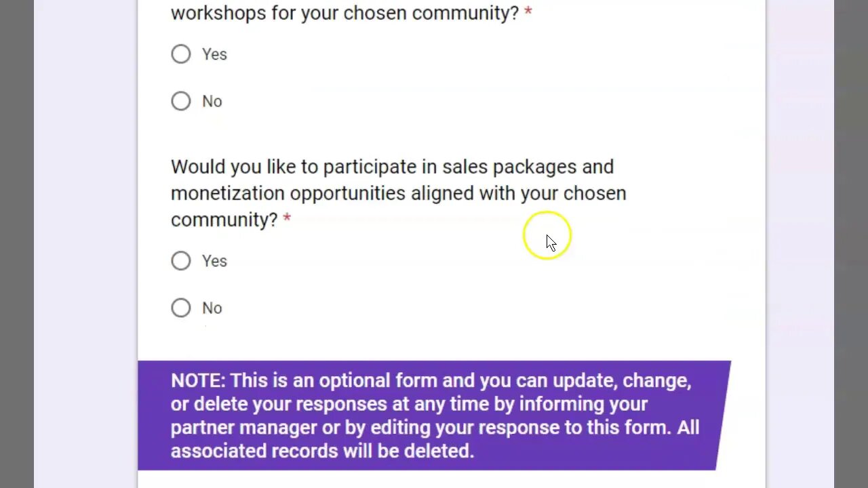Click "Yes" label text under sales packages question
The height and width of the screenshot is (488, 868).
click(214, 261)
